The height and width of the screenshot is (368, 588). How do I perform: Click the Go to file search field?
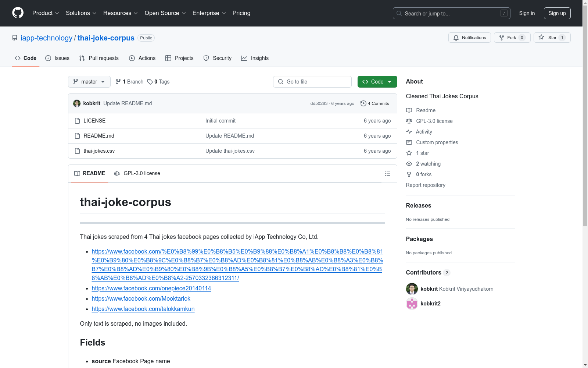point(312,82)
